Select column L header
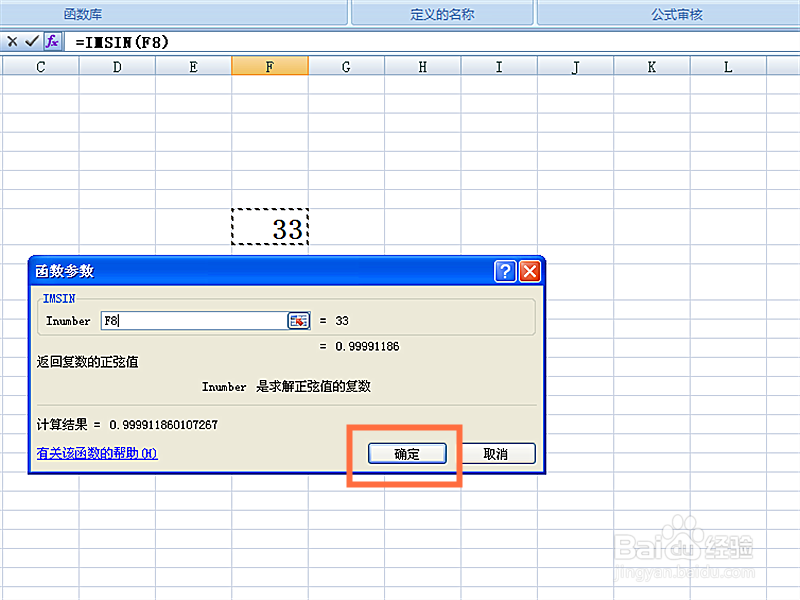This screenshot has width=800, height=600. [728, 67]
